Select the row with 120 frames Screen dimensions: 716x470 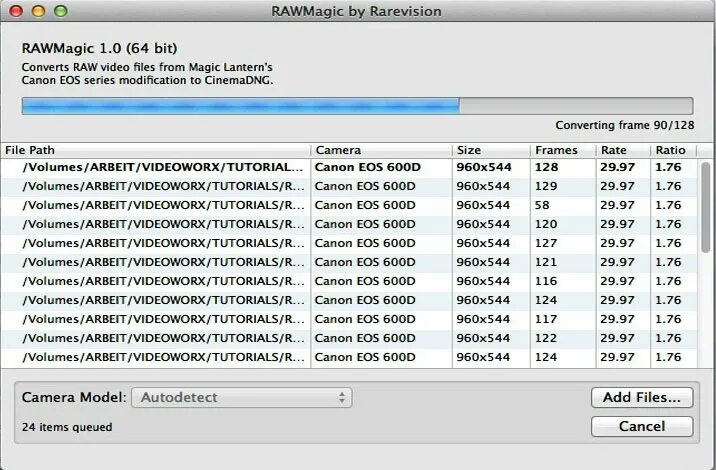pyautogui.click(x=349, y=224)
